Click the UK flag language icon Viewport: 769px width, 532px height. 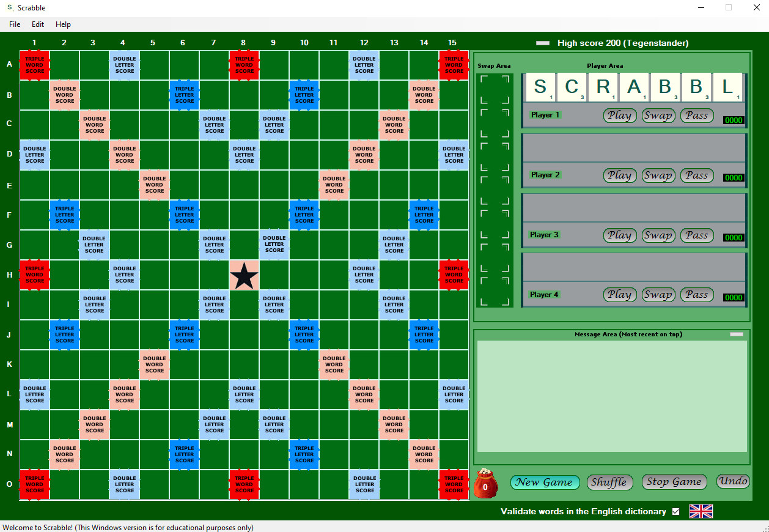coord(701,511)
